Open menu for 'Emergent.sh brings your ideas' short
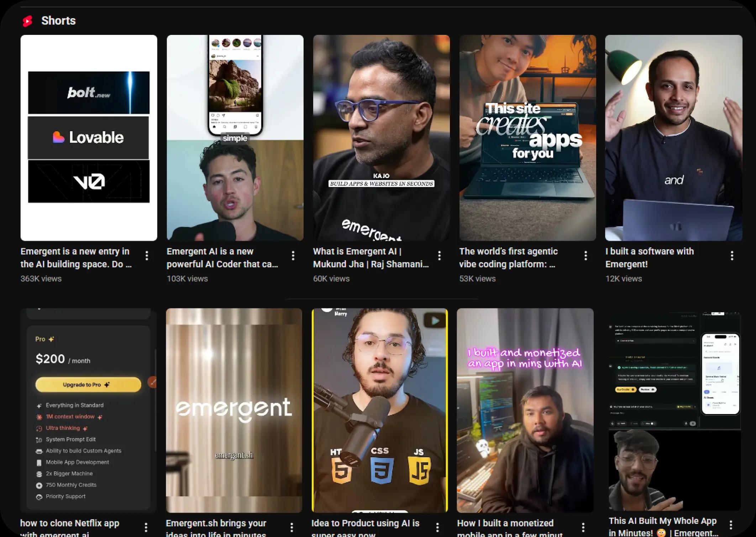Image resolution: width=756 pixels, height=537 pixels. point(292,527)
